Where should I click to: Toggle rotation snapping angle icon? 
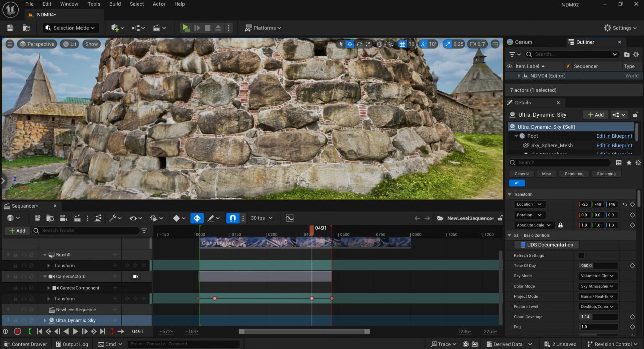click(x=423, y=44)
